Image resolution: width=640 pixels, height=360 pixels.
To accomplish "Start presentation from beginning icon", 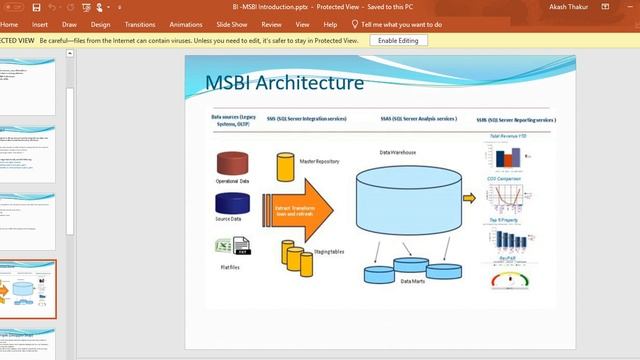I will click(86, 7).
